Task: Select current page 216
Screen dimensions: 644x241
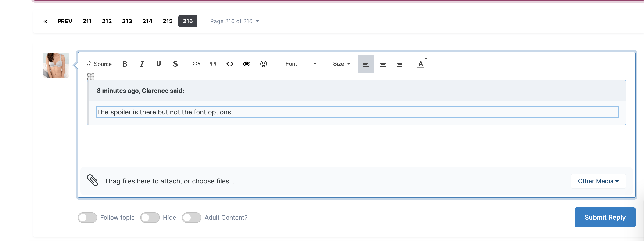Action: click(x=188, y=21)
